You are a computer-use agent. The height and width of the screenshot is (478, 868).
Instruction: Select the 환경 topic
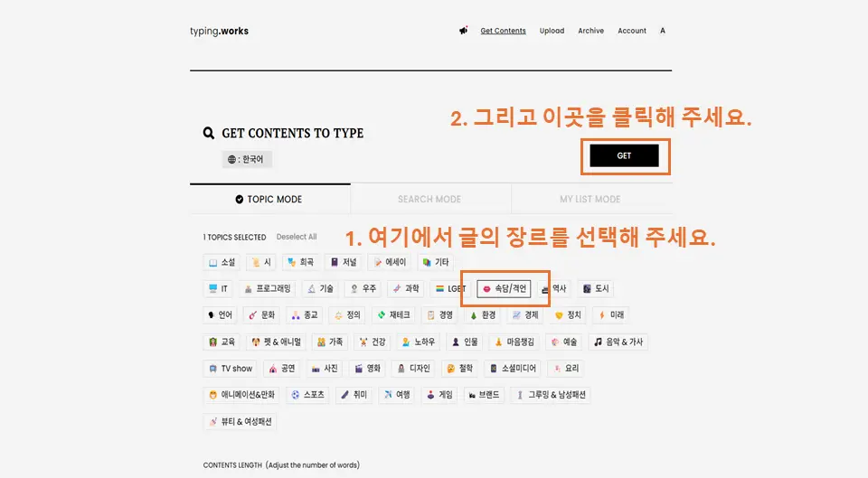483,315
